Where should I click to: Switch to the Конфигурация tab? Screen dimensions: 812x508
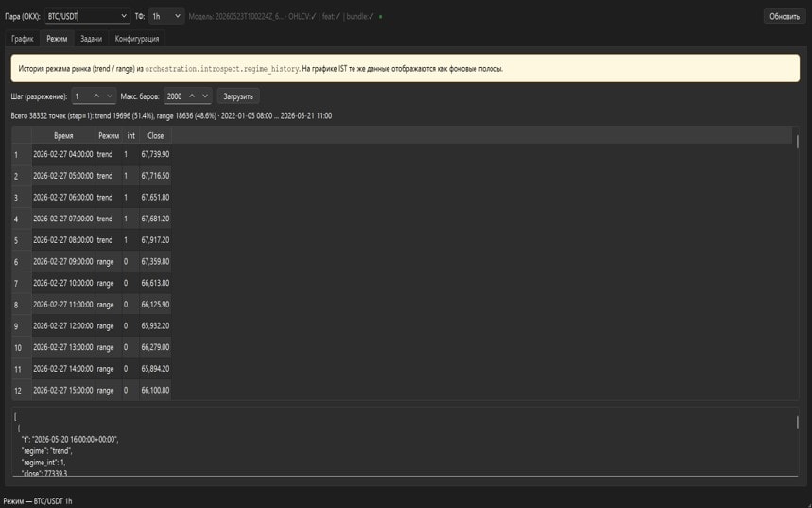pos(137,39)
